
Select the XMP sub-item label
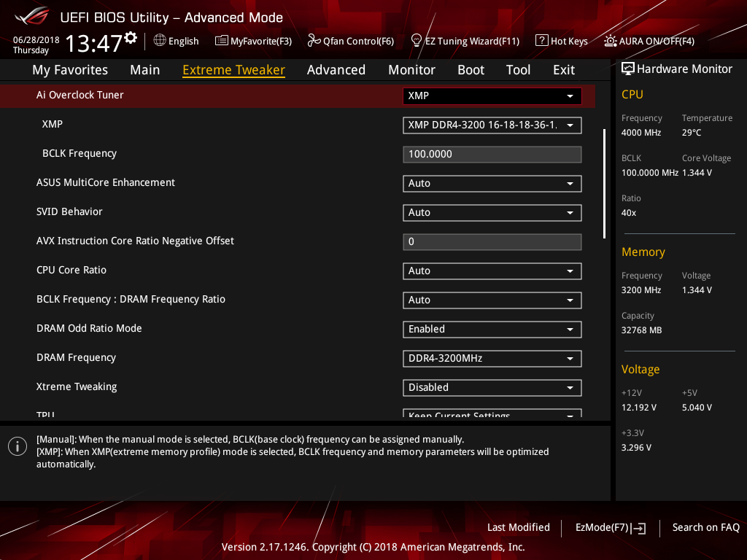52,124
